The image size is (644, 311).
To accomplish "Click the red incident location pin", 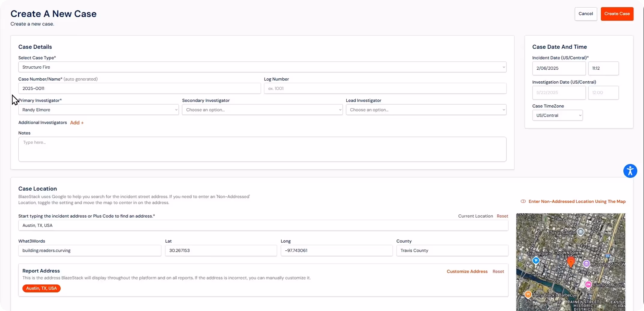I will click(571, 262).
